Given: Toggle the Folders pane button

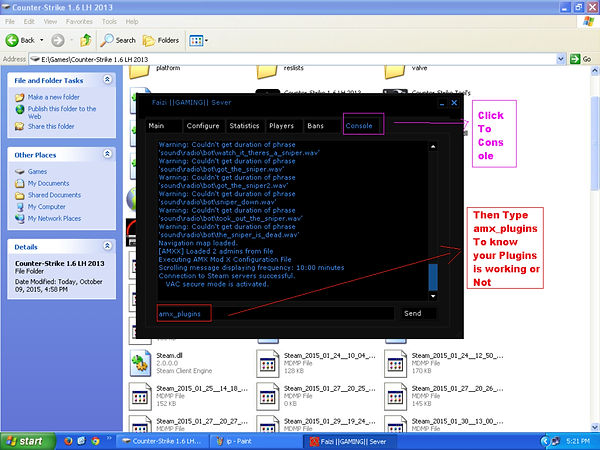Looking at the screenshot, I should [x=161, y=40].
